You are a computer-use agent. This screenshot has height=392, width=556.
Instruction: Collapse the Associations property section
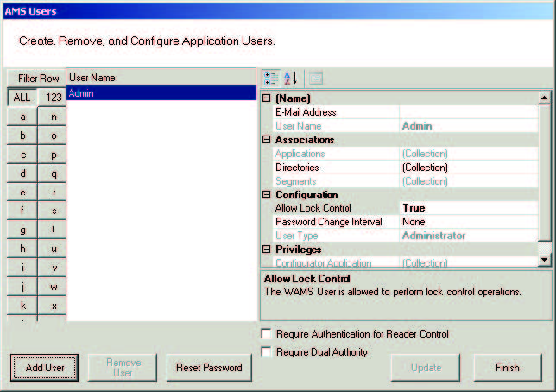[x=267, y=140]
